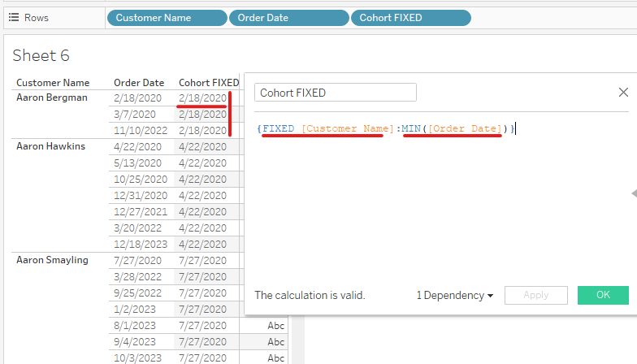Click order date cell 12/18/2023
The image size is (637, 364).
tap(141, 244)
